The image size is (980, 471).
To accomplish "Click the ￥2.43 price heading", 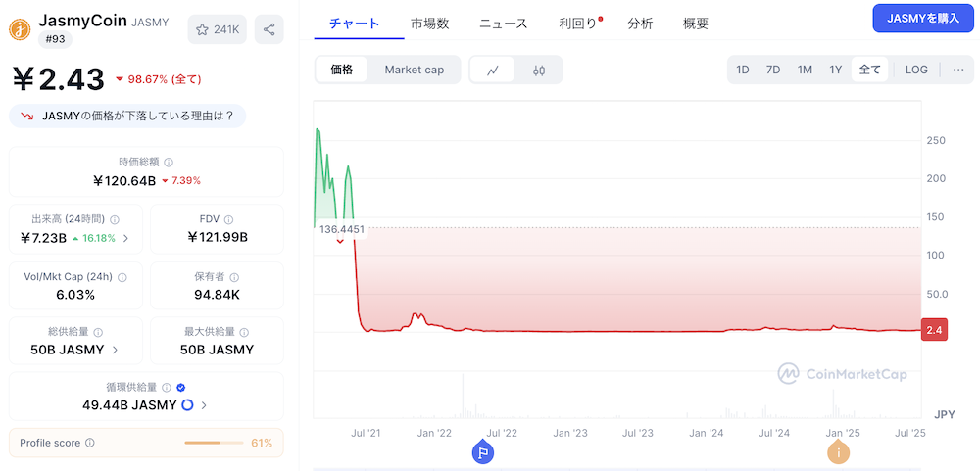I will click(58, 80).
